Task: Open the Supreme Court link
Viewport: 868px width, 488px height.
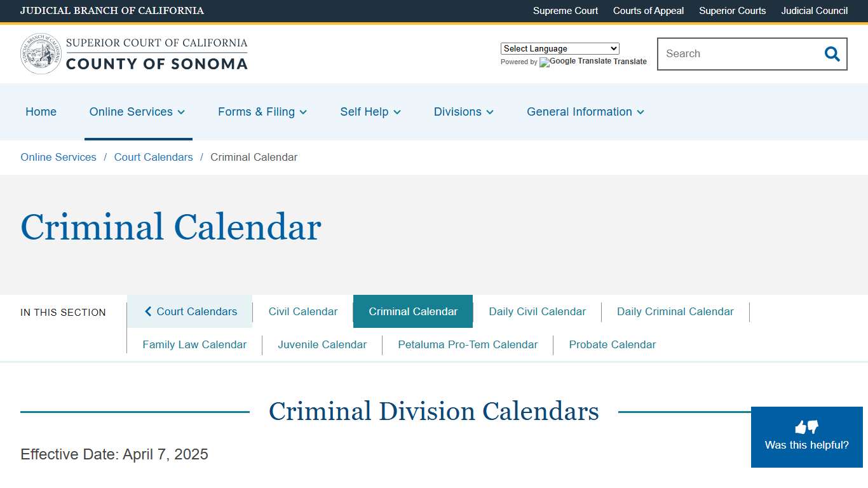Action: tap(565, 11)
